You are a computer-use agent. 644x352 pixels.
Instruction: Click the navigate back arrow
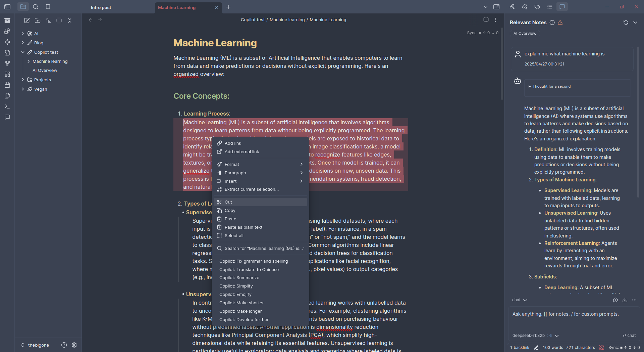click(91, 20)
